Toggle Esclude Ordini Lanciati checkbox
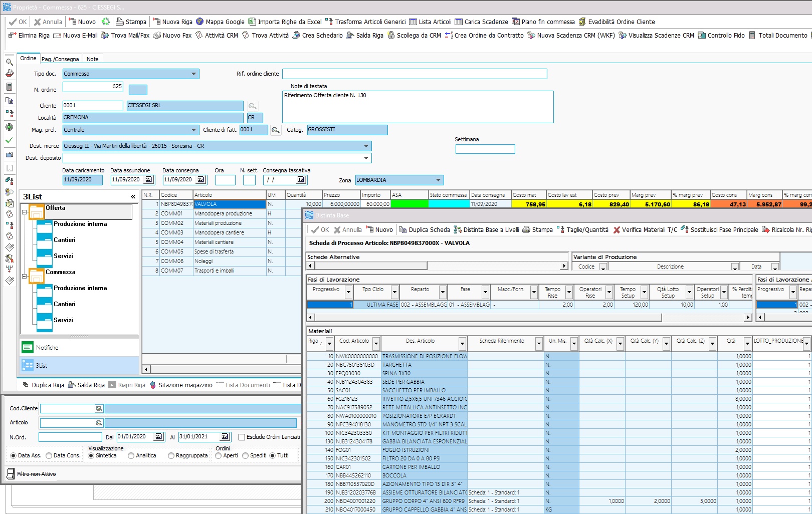 pos(242,437)
